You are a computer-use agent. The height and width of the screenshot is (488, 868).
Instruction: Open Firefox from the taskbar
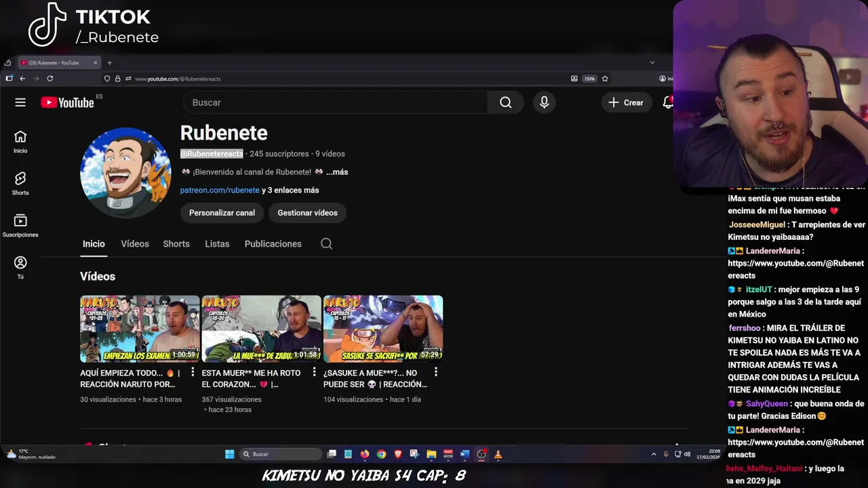coord(365,454)
